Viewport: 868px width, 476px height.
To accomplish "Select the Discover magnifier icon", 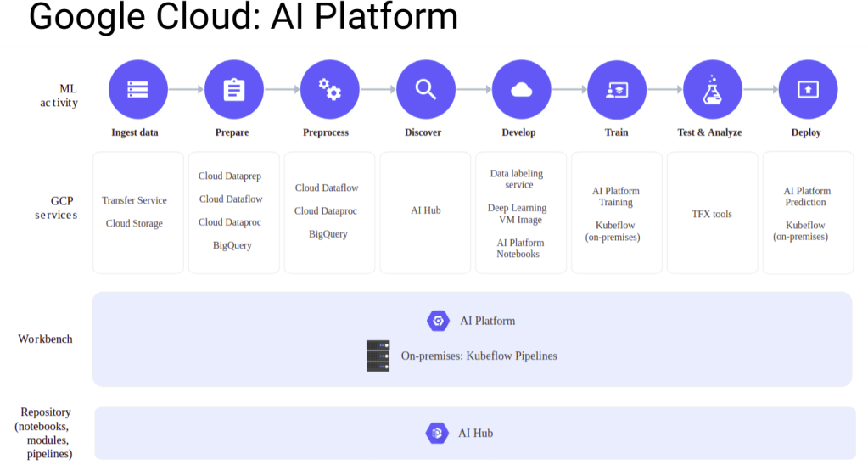I will click(x=426, y=89).
